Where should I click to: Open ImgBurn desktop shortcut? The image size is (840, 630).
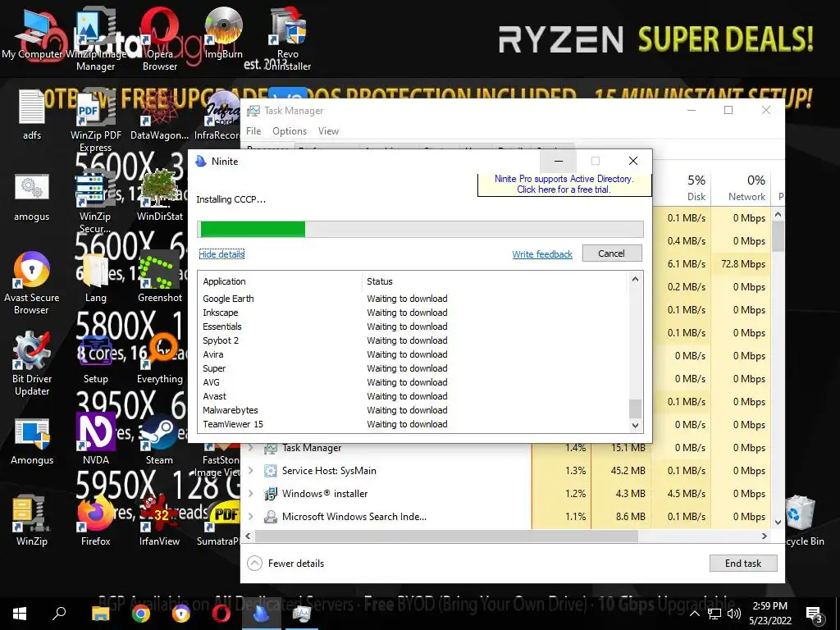[x=223, y=34]
